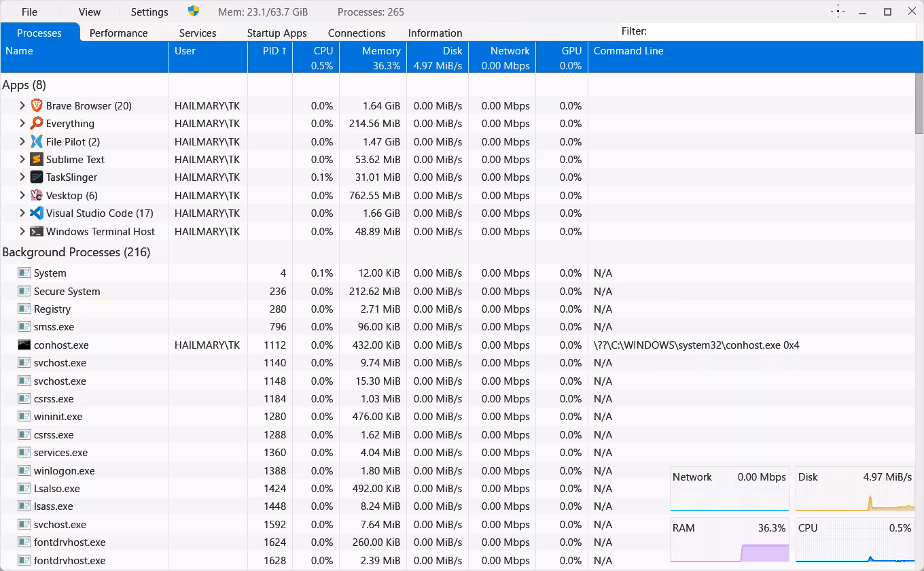Image resolution: width=924 pixels, height=571 pixels.
Task: Open the Disk mini graph
Action: [855, 489]
